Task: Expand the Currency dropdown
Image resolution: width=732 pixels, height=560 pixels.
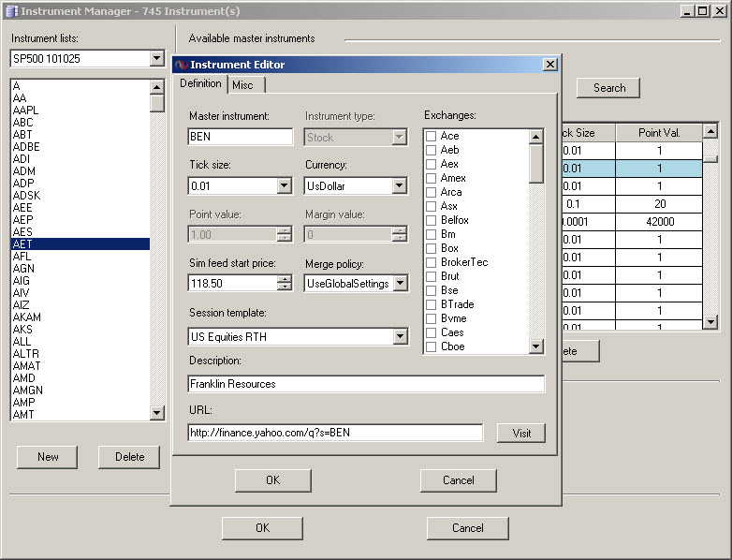Action: (400, 186)
